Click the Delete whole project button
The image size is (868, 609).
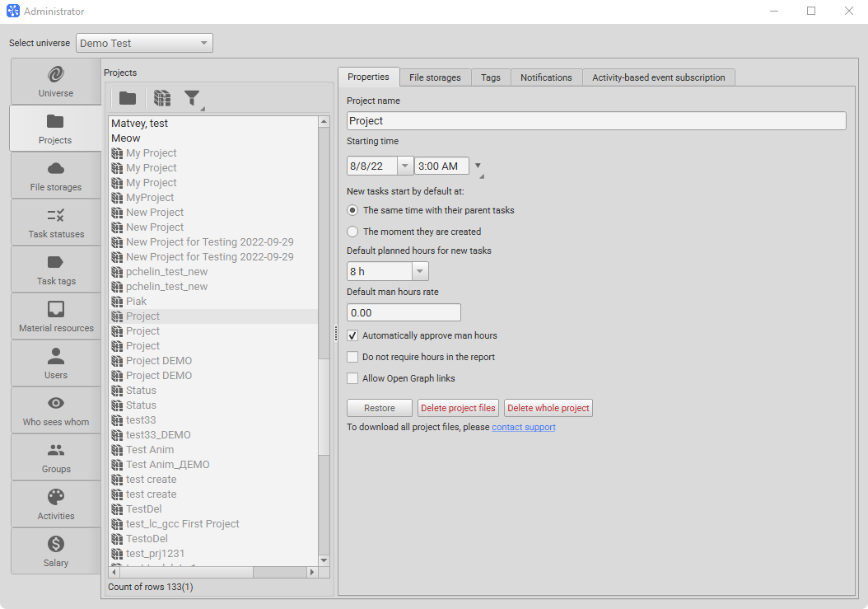click(548, 408)
